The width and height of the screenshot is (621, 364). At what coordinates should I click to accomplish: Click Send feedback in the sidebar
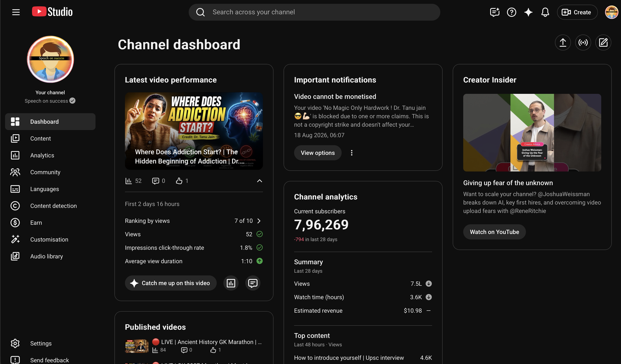coord(50,360)
